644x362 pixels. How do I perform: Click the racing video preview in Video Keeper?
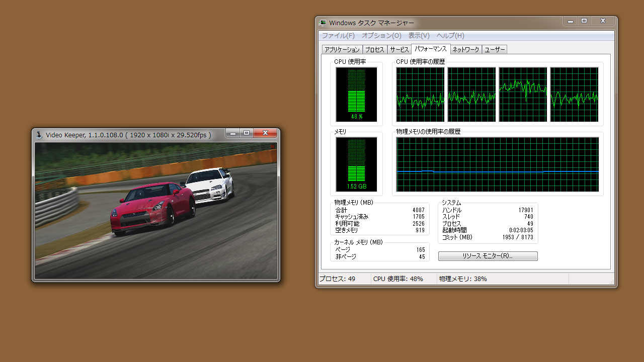click(156, 210)
